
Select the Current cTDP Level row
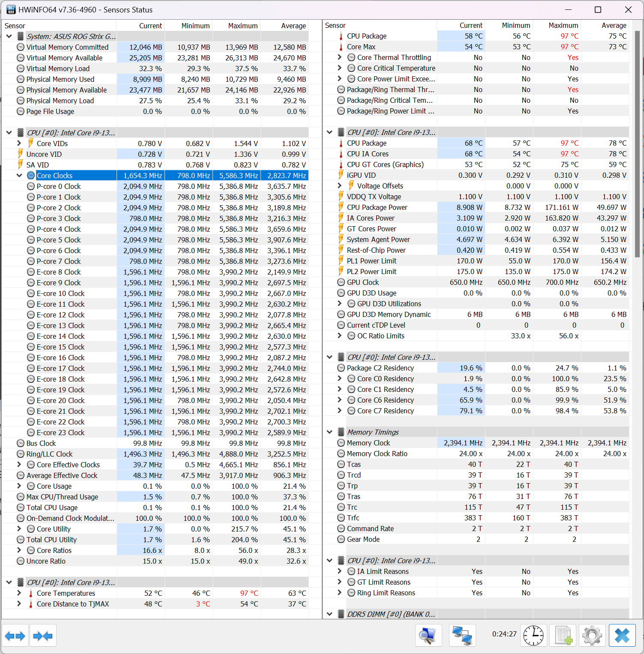click(476, 325)
